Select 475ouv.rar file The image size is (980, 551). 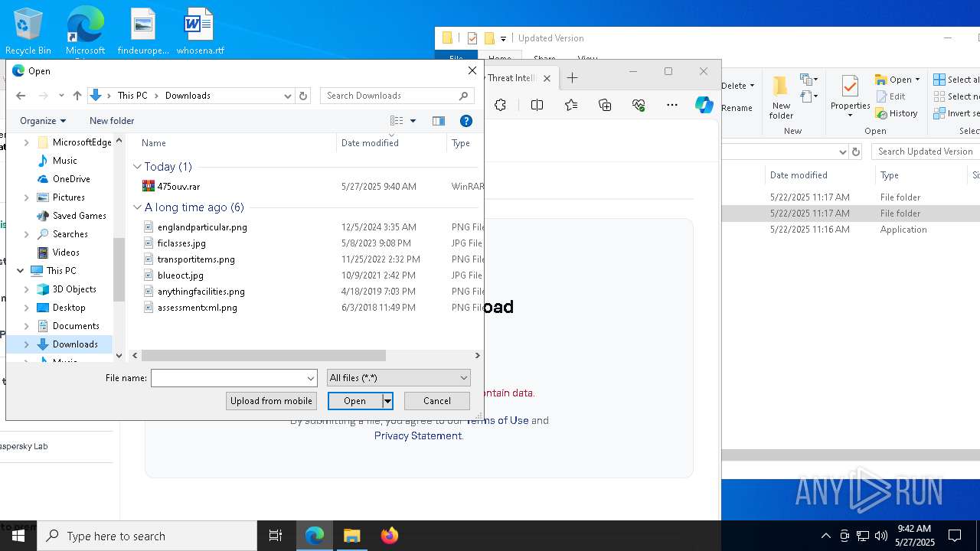[178, 186]
